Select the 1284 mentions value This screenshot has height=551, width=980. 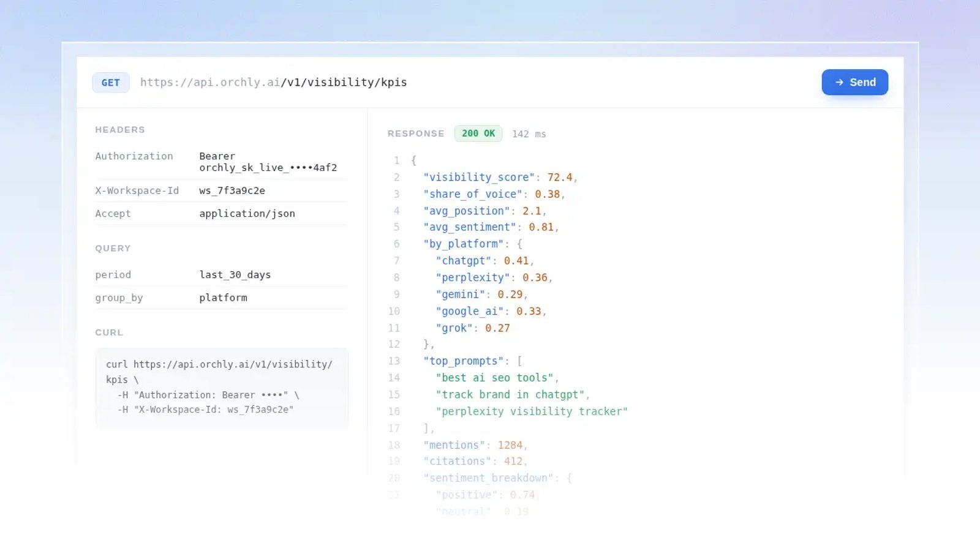tap(510, 445)
